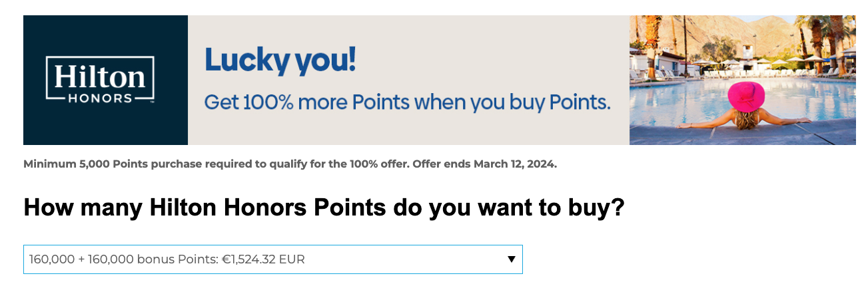Image resolution: width=868 pixels, height=290 pixels.
Task: Click "Hilton" wordmark inside the logo box
Action: click(100, 76)
